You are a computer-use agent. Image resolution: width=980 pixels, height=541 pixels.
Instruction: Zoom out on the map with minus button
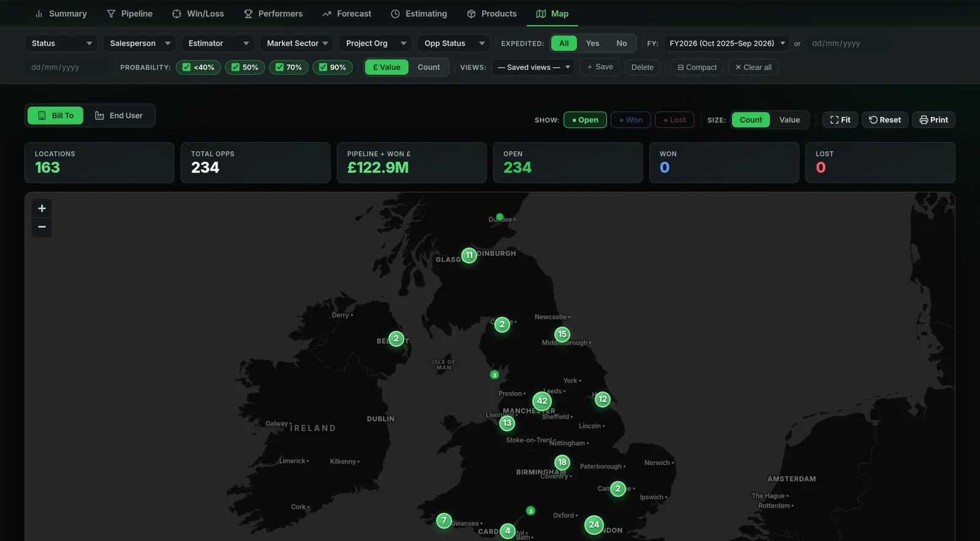(42, 227)
